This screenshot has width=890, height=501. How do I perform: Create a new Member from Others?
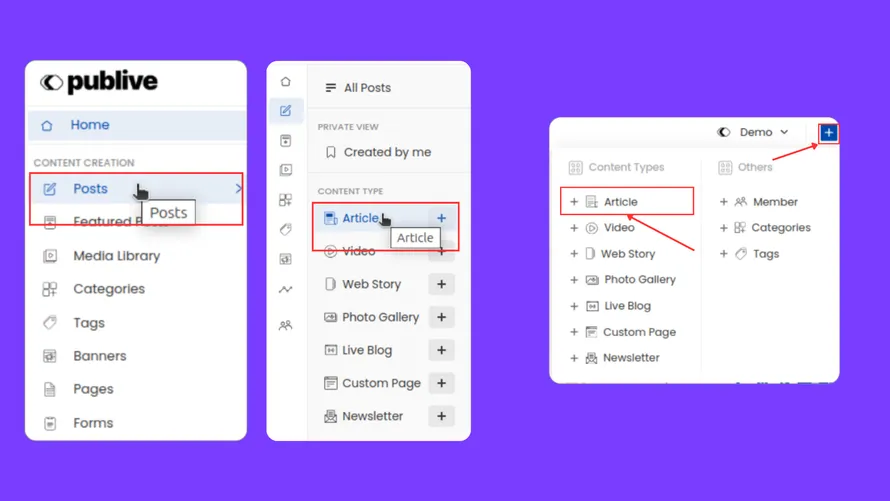click(x=774, y=202)
